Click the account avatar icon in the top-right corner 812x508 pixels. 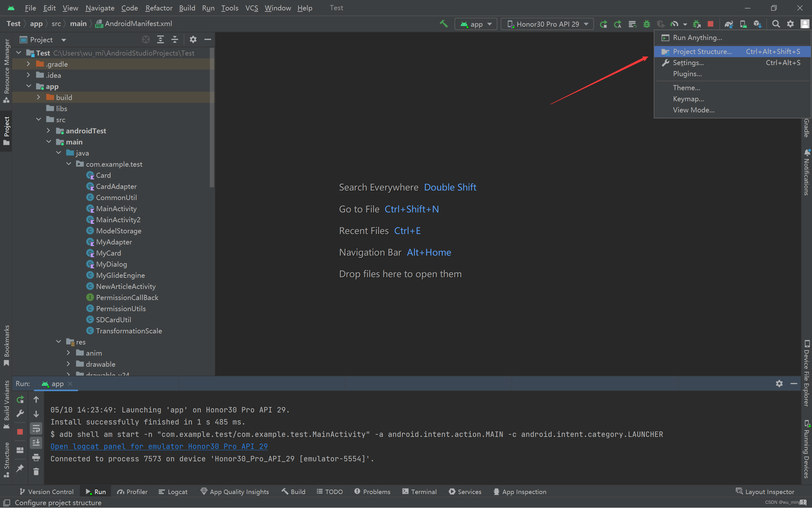click(805, 24)
